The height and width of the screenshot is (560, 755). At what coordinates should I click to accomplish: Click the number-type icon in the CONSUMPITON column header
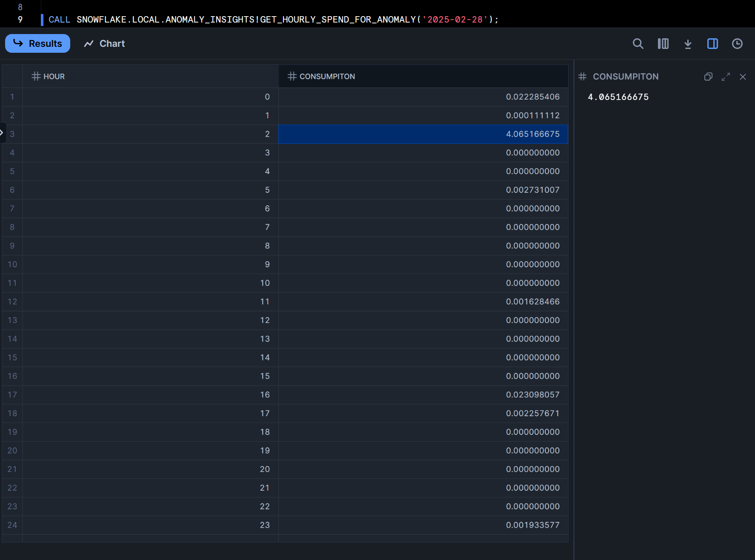(292, 76)
